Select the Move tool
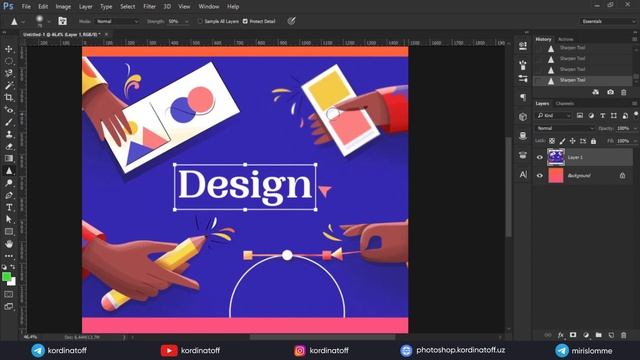Viewport: 640px width, 360px height. click(x=9, y=49)
